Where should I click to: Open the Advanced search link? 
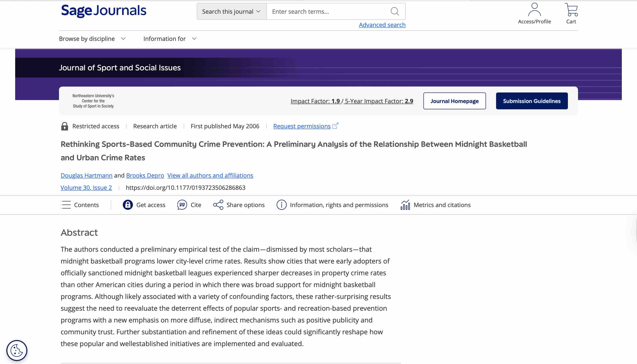382,25
